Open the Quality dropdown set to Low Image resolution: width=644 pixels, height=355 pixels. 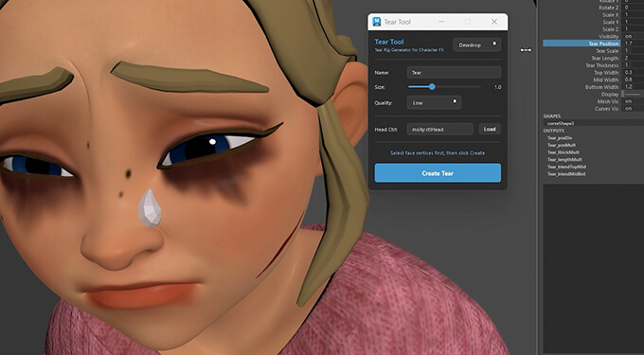coord(434,102)
